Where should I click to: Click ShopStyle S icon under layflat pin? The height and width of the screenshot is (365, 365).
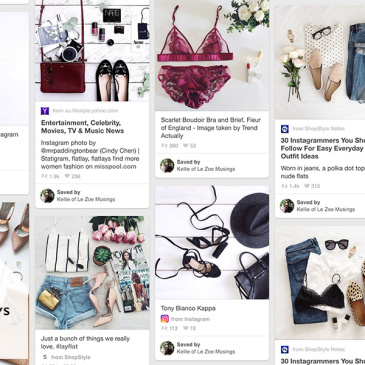tap(45, 357)
